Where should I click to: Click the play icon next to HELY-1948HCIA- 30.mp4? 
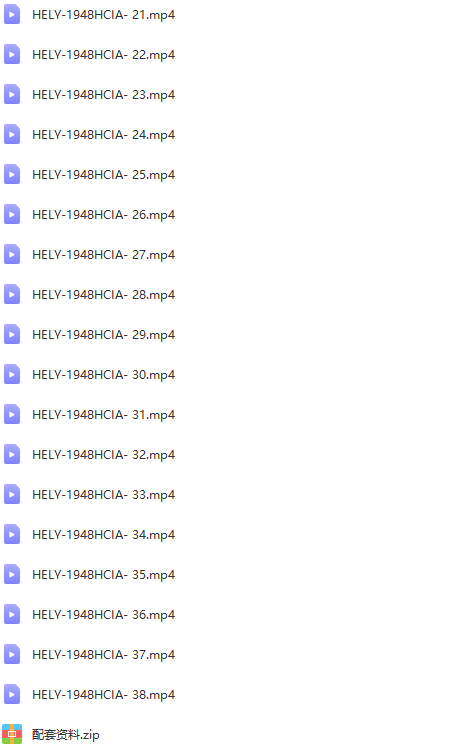click(12, 374)
